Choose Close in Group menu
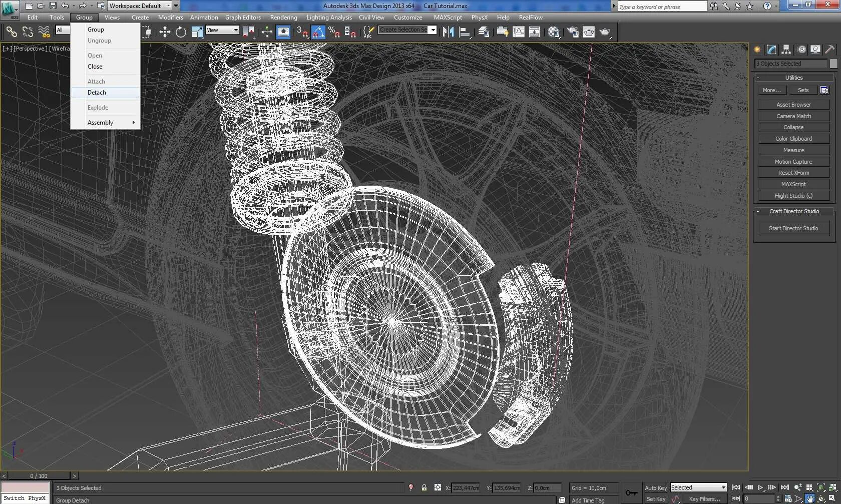The width and height of the screenshot is (841, 504). [x=105, y=67]
